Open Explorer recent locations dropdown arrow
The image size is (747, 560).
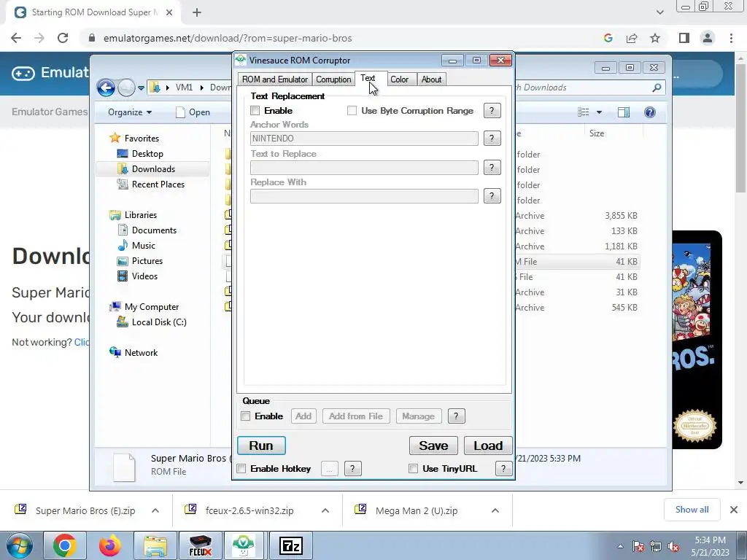[141, 88]
